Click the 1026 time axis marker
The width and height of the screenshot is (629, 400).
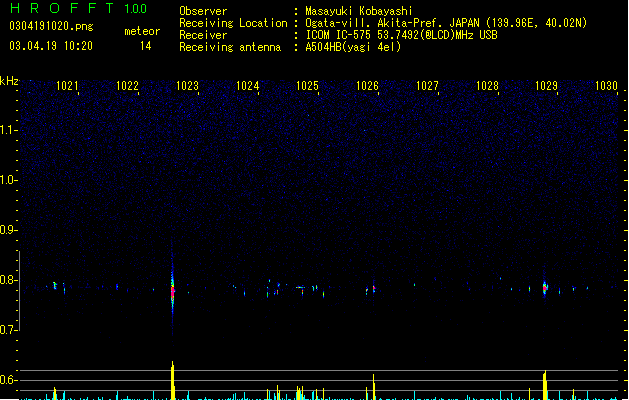tap(367, 86)
